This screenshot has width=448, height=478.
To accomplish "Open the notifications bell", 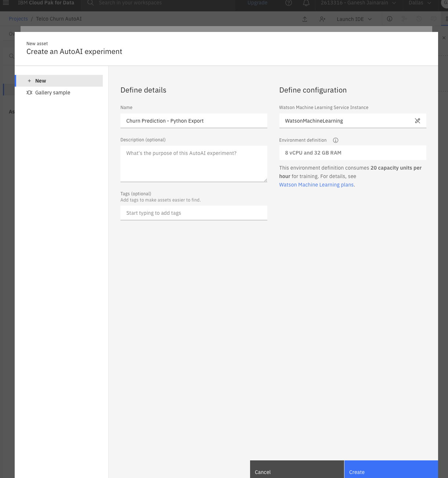I will [x=306, y=3].
